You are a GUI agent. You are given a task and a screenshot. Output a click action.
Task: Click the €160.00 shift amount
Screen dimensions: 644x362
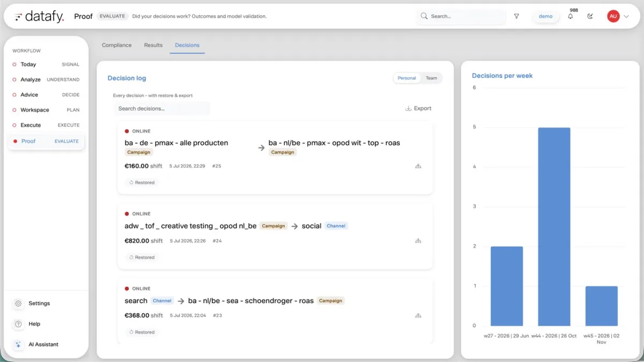pyautogui.click(x=143, y=166)
